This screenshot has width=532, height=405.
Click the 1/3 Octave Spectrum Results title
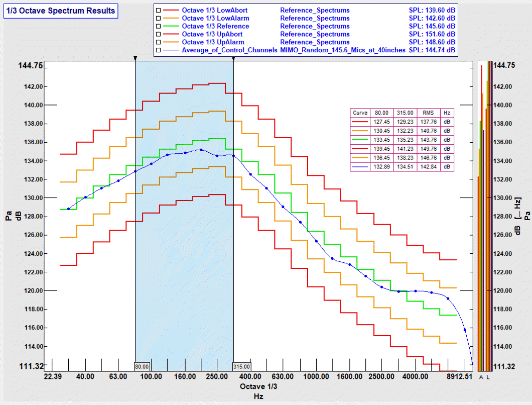pos(60,11)
